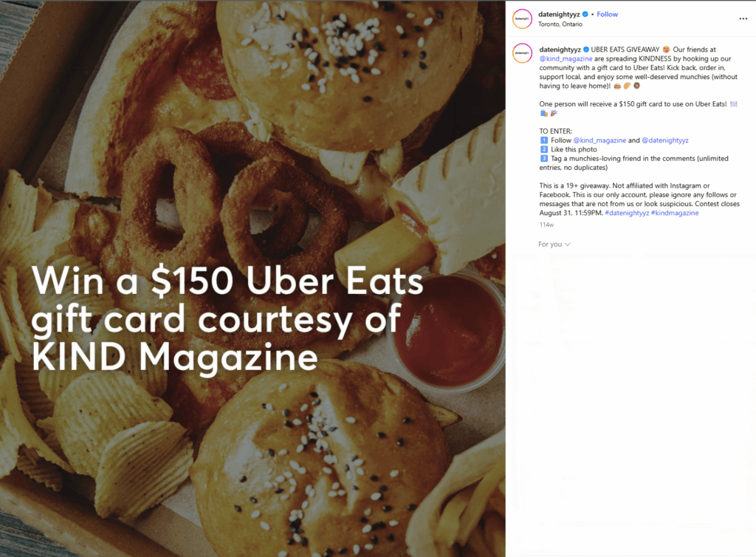The height and width of the screenshot is (557, 756).
Task: Open the @kind_magazine mention in the first paragraph
Action: pyautogui.click(x=566, y=58)
